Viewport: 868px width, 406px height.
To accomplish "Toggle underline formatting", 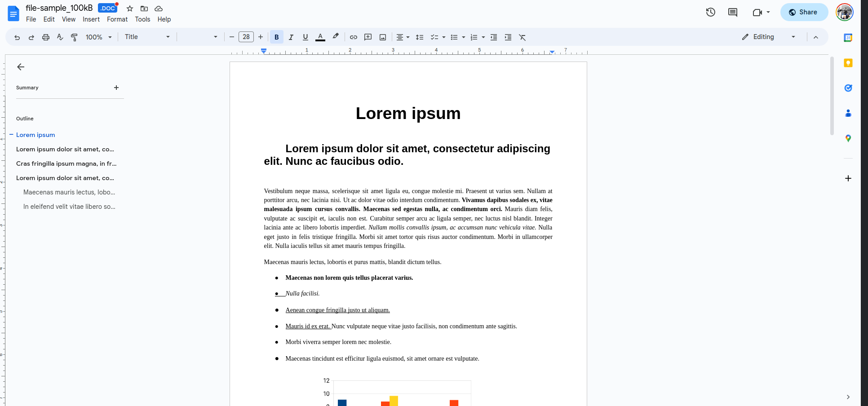I will coord(306,37).
